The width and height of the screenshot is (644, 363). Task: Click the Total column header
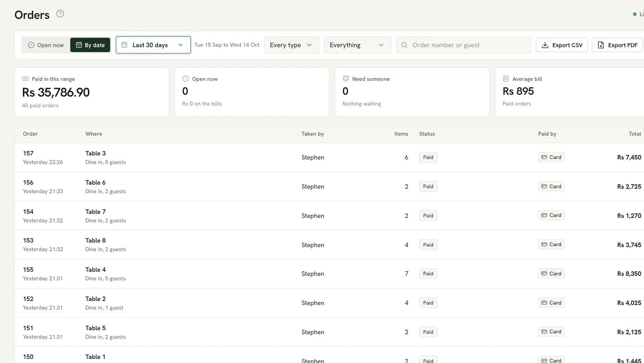pyautogui.click(x=635, y=134)
